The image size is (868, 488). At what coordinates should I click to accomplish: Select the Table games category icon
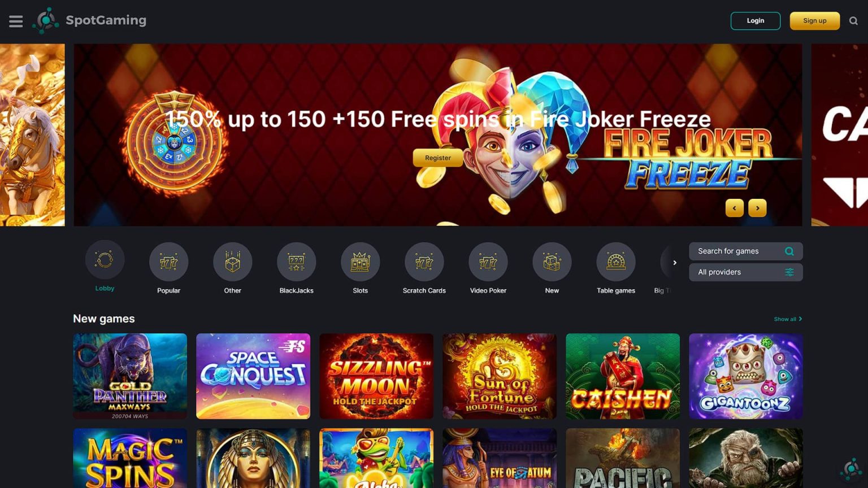[615, 262]
